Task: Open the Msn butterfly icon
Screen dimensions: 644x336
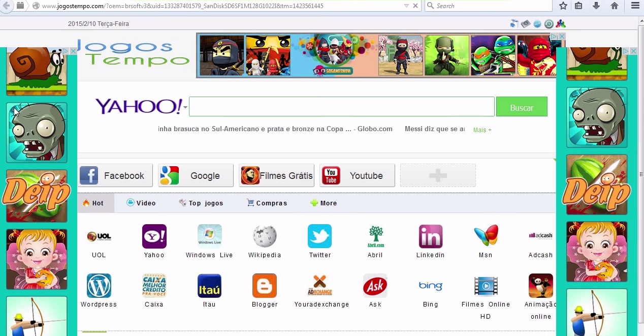Action: click(486, 236)
